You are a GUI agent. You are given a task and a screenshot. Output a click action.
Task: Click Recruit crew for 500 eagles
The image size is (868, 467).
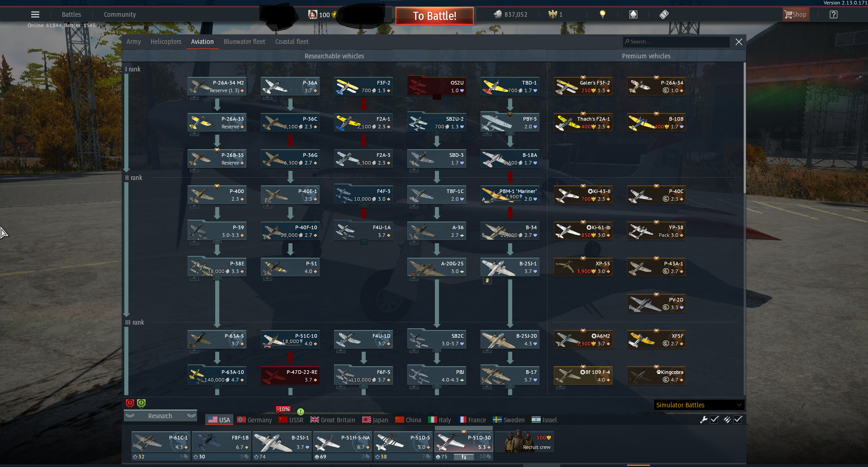(524, 442)
